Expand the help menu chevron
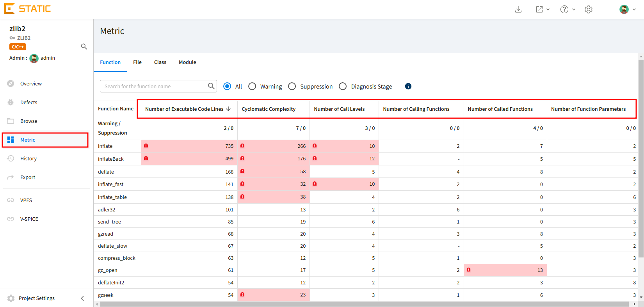Screen dimensions: 644x307 [x=574, y=9]
